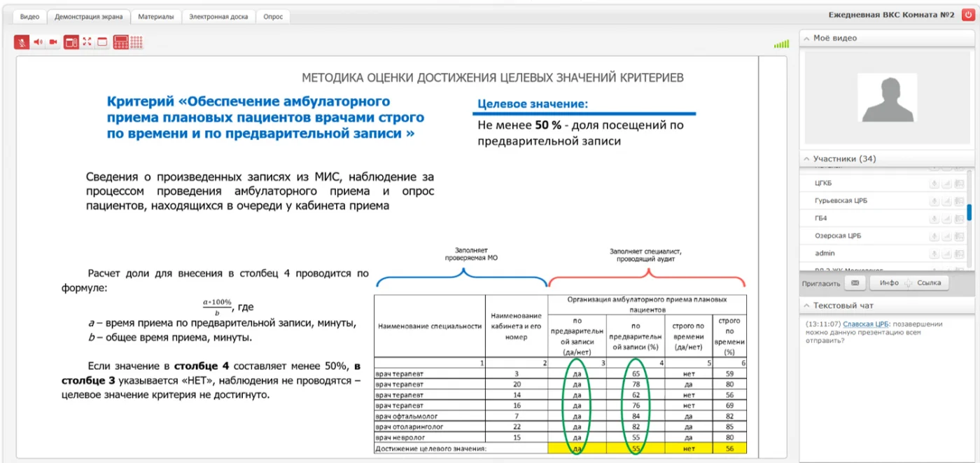Click the green signal strength indicator
980x463 pixels.
tap(781, 44)
